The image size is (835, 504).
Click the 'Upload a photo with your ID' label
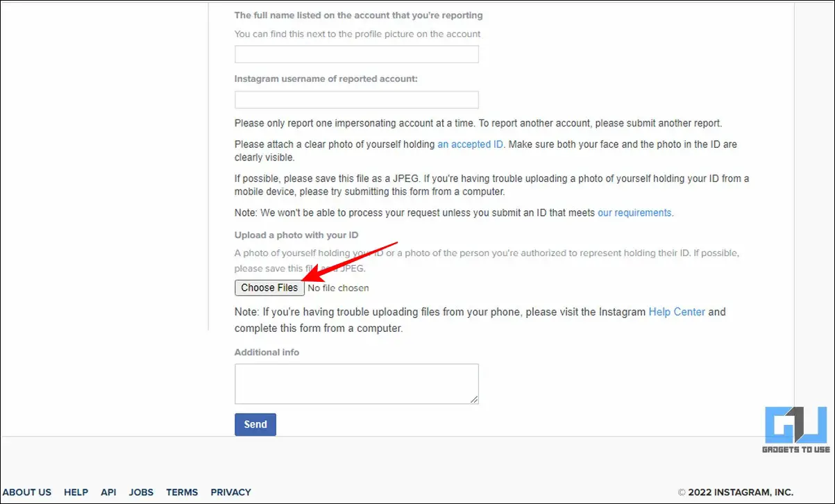[x=296, y=235]
